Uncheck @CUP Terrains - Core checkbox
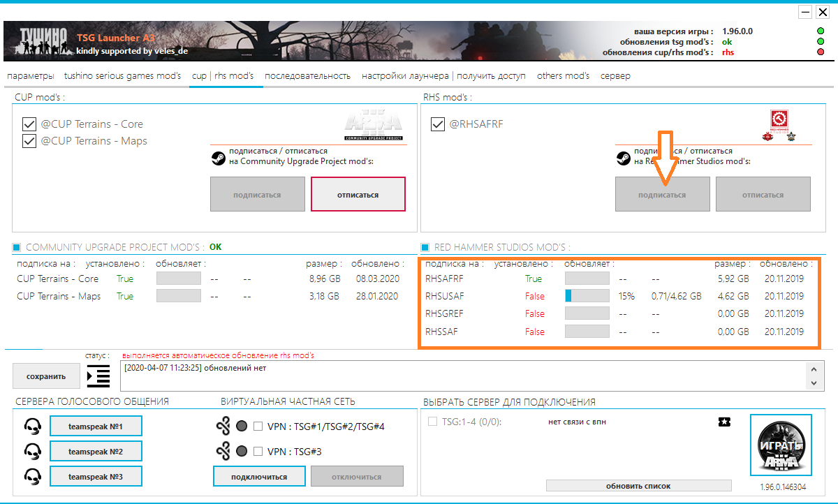Image resolution: width=838 pixels, height=504 pixels. [x=29, y=124]
